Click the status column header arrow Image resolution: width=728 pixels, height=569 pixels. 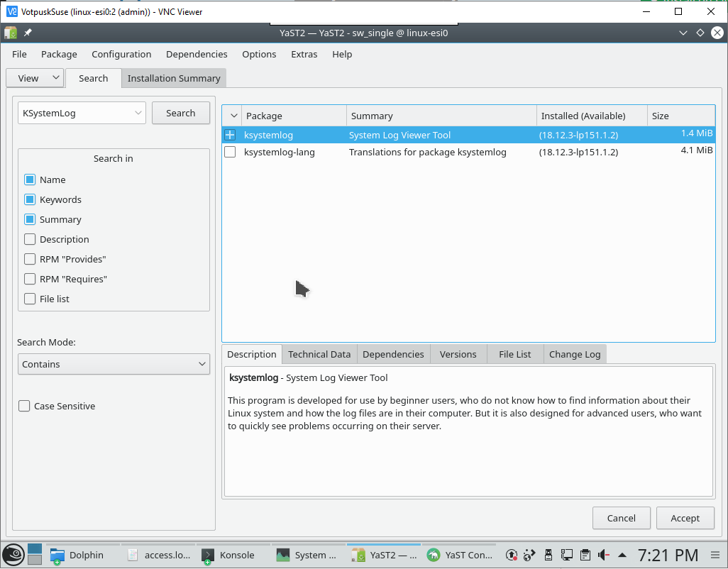click(233, 116)
